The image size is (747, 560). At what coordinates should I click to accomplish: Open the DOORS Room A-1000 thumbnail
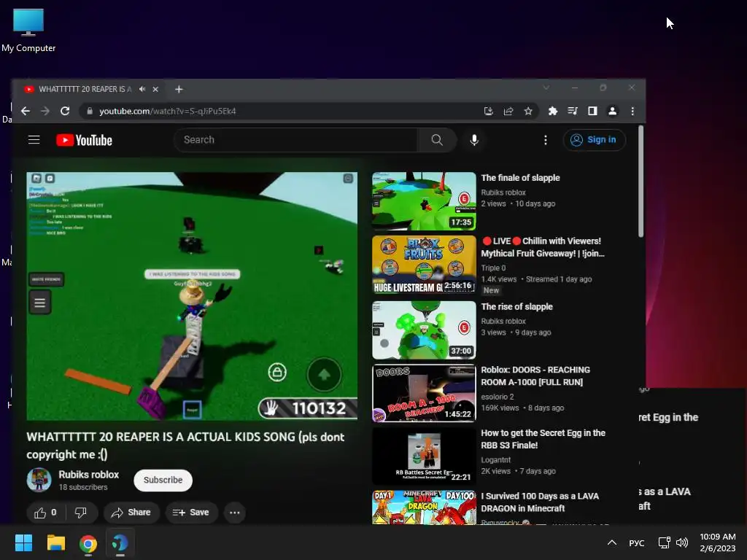424,393
